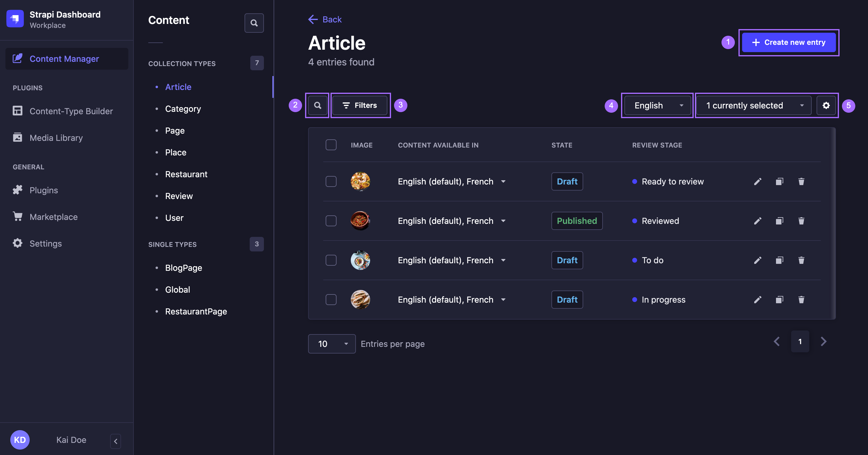868x455 pixels.
Task: Click the duplicate icon on Published row
Action: pyautogui.click(x=779, y=221)
